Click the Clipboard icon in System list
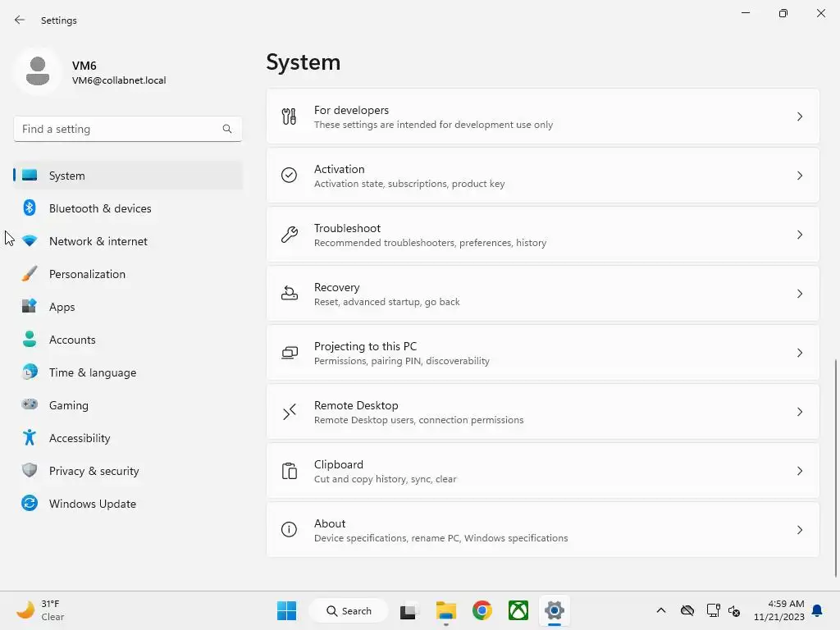 pos(290,471)
